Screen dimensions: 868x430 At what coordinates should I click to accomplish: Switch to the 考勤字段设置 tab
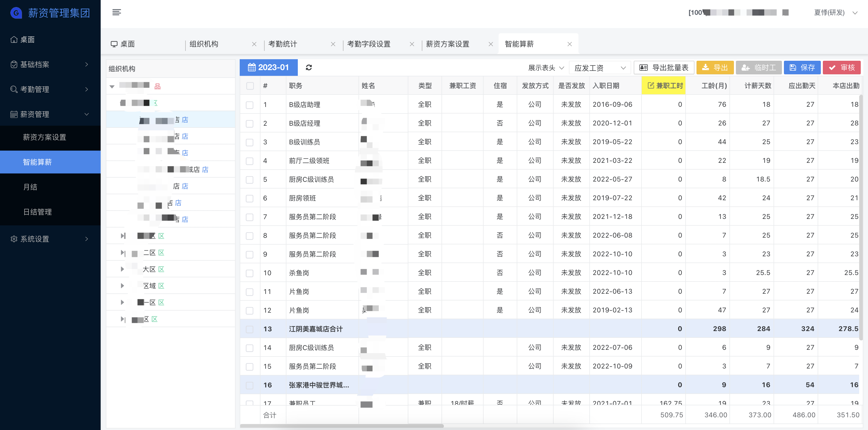pyautogui.click(x=369, y=44)
